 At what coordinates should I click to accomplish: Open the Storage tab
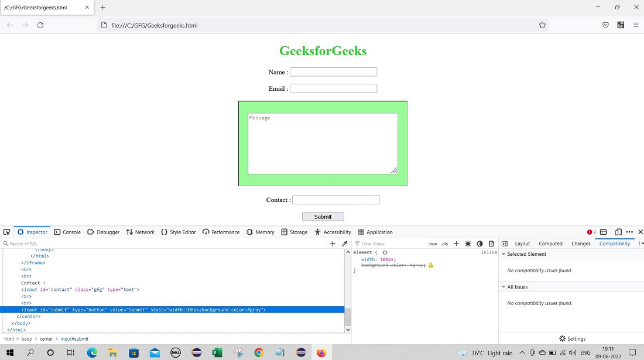pos(294,232)
